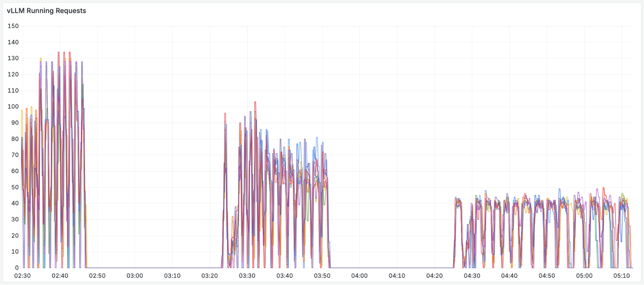644x285 pixels.
Task: Select the 02:50 time axis label
Action: click(97, 276)
